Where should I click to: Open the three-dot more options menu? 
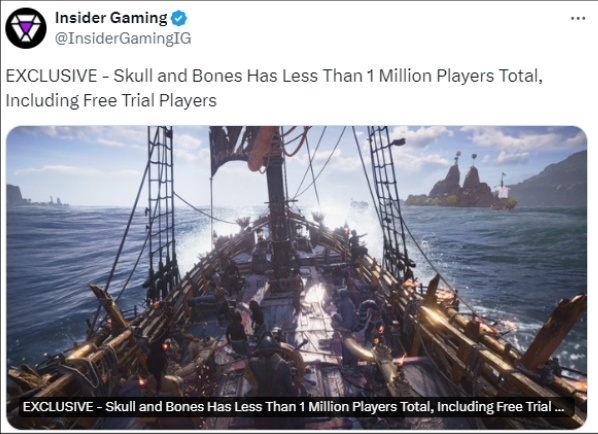pyautogui.click(x=578, y=18)
